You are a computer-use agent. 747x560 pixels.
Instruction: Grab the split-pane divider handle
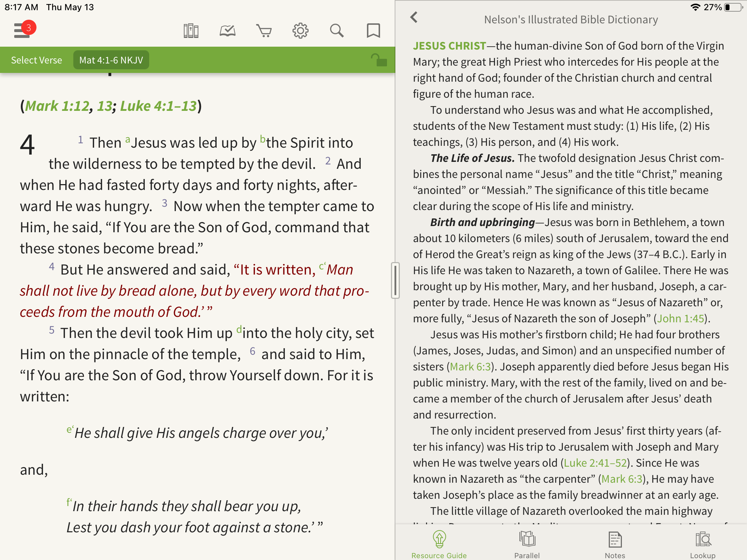pos(395,280)
